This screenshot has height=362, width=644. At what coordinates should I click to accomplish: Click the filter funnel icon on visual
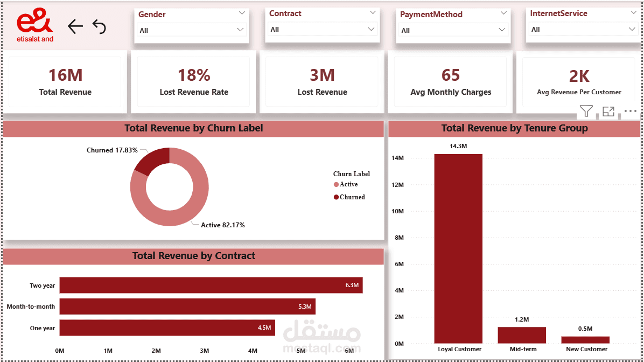click(x=586, y=111)
